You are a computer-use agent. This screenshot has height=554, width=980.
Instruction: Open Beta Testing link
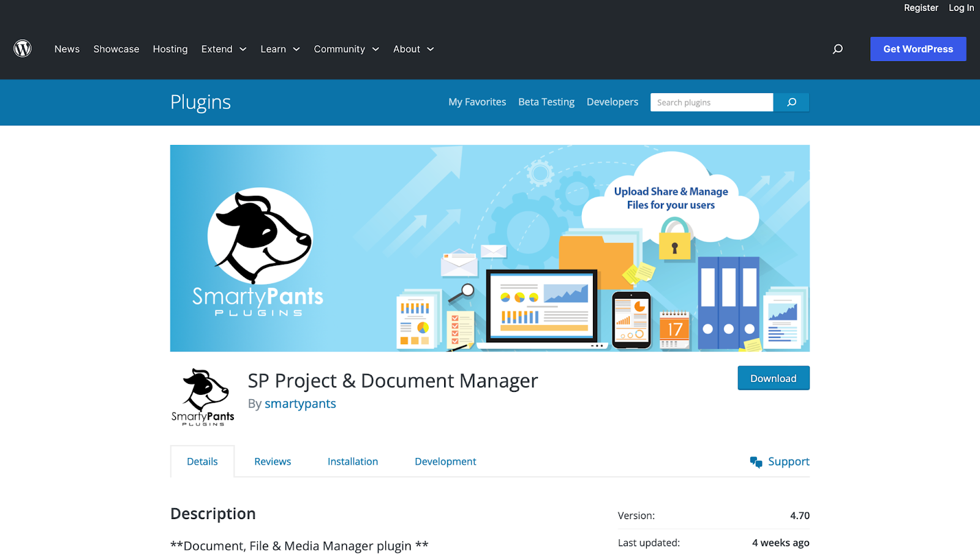pyautogui.click(x=546, y=102)
